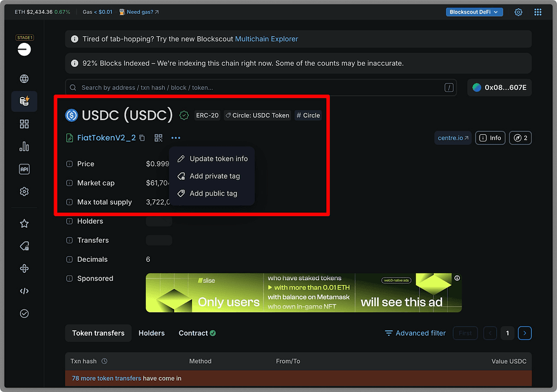This screenshot has width=557, height=392.
Task: Open the watchlist star icon
Action: coord(24,223)
